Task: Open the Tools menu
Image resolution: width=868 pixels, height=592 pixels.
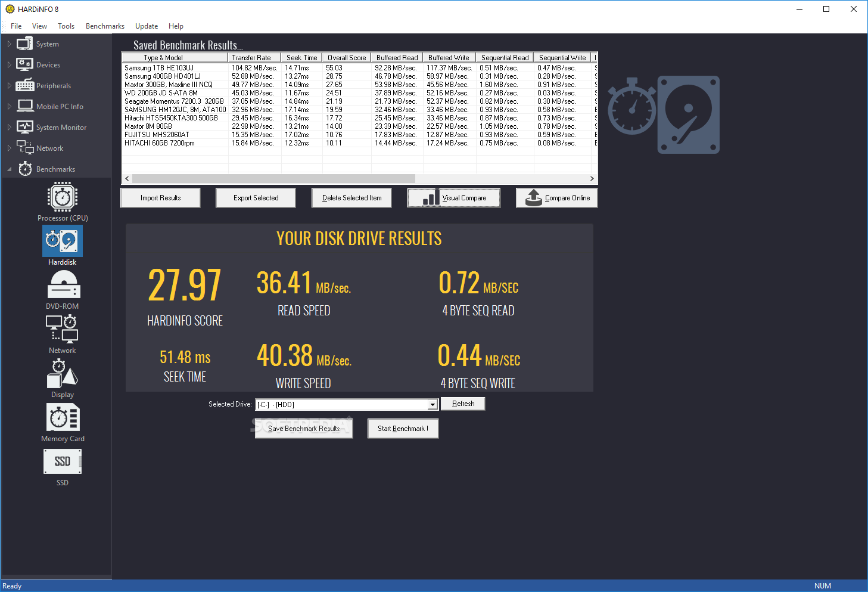Action: click(x=66, y=26)
